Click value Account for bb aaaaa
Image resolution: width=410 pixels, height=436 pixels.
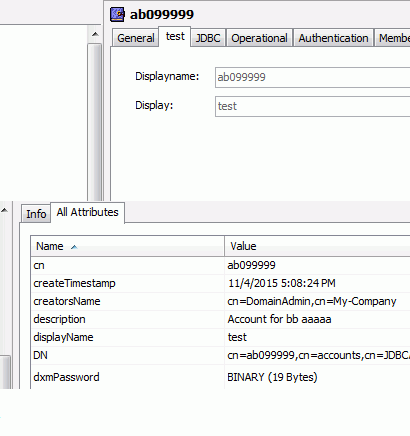279,319
